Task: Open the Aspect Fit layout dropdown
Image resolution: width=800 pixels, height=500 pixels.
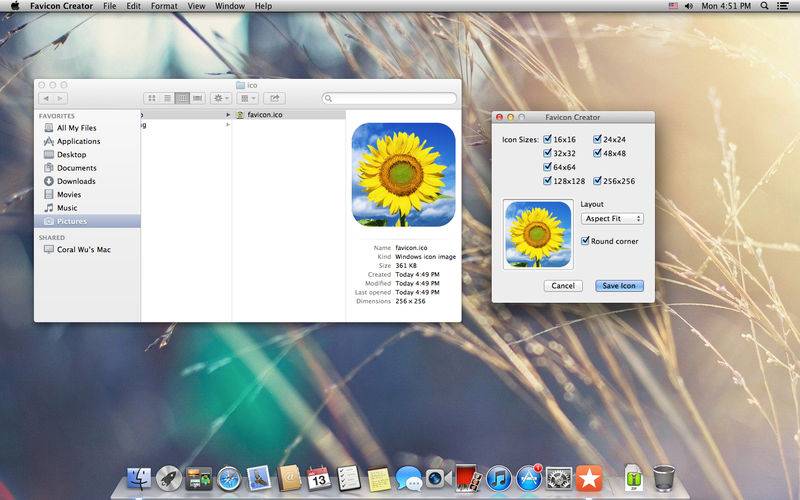Action: 612,218
